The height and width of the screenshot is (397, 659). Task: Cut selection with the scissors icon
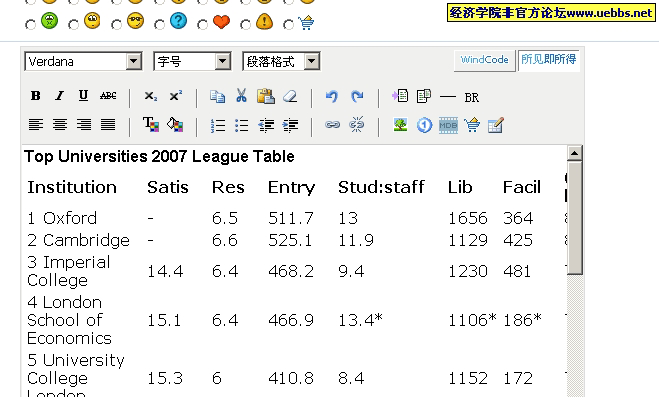pyautogui.click(x=241, y=96)
